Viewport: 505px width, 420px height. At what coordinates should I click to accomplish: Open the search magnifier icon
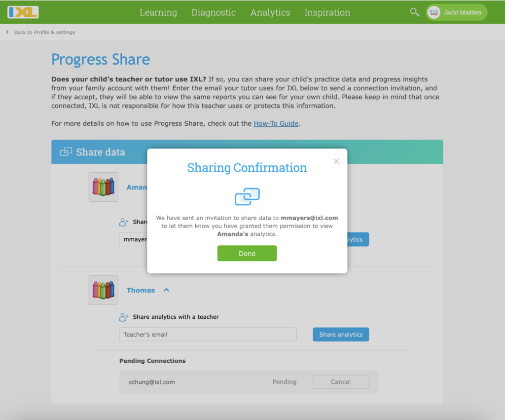(414, 12)
